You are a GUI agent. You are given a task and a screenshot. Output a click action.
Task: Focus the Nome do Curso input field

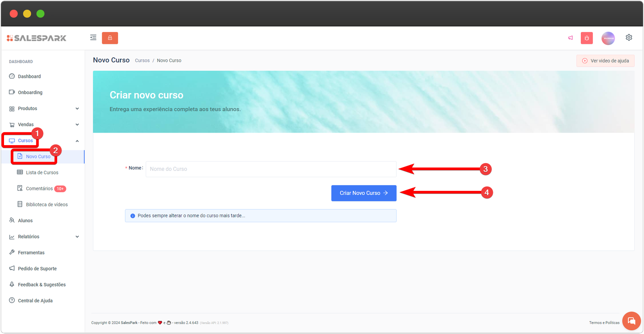270,169
